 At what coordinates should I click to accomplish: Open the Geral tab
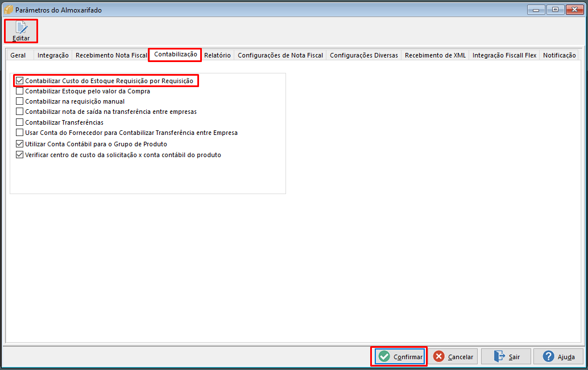pos(18,55)
